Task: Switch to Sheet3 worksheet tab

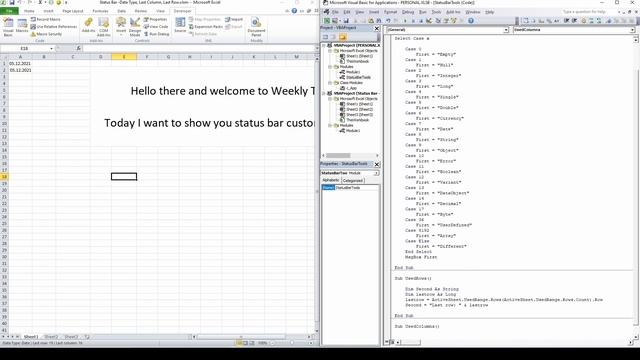Action: (71, 337)
